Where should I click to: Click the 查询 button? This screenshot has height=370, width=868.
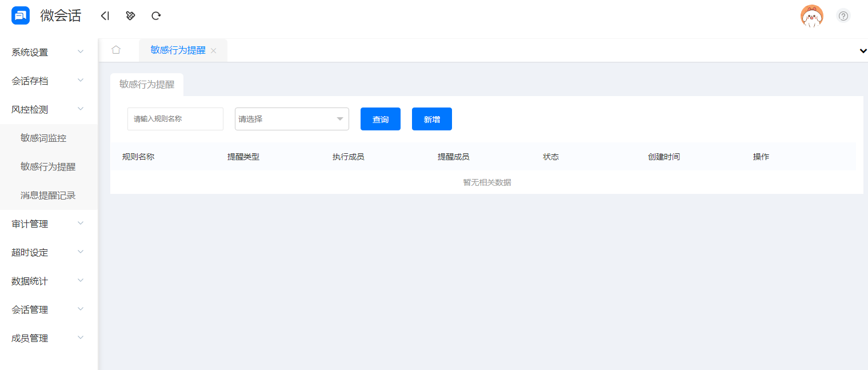pyautogui.click(x=381, y=119)
